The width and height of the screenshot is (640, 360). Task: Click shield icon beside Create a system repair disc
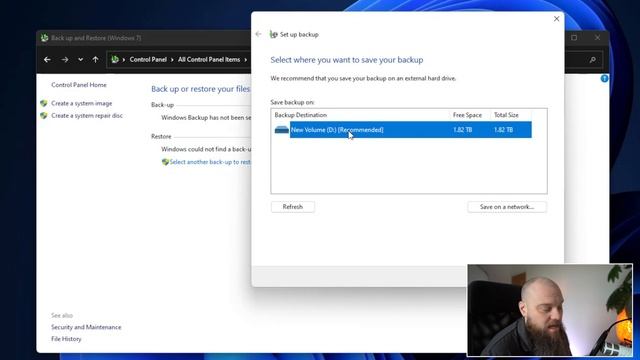[44, 116]
